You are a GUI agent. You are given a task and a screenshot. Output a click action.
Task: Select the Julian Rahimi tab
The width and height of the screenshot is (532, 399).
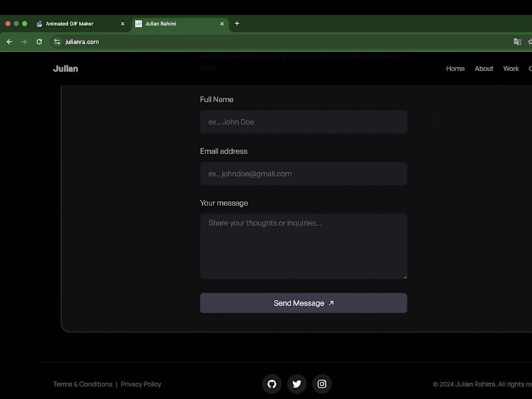click(x=180, y=24)
